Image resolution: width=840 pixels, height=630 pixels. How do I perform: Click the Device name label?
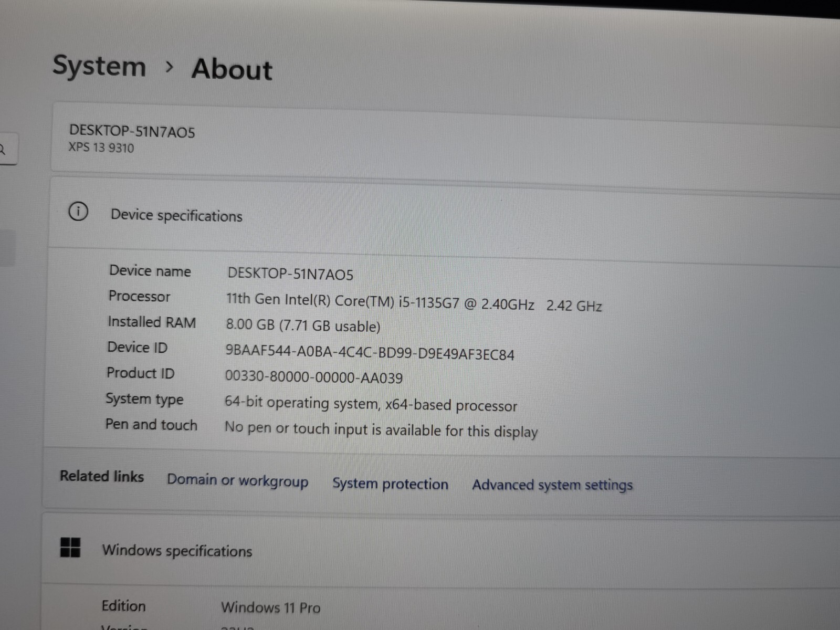[x=150, y=271]
